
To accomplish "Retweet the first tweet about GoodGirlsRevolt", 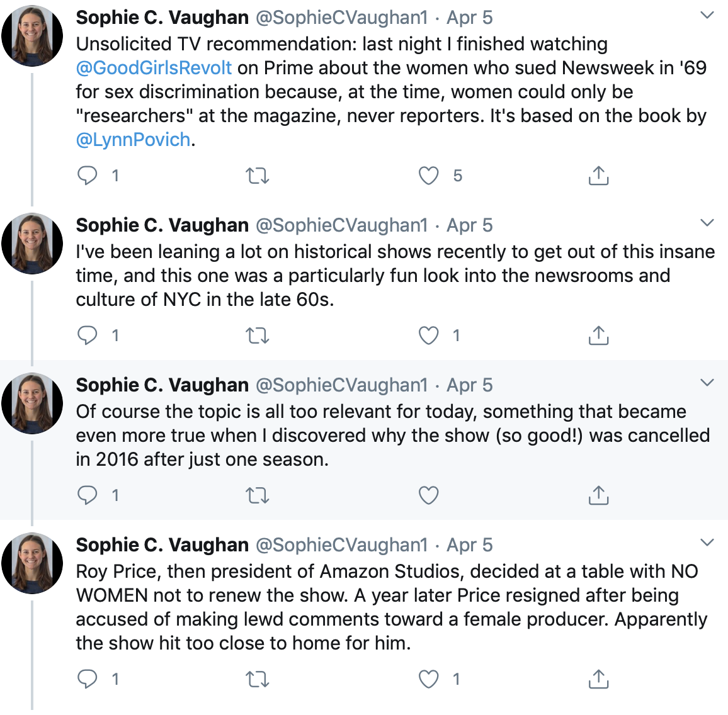I will click(257, 176).
